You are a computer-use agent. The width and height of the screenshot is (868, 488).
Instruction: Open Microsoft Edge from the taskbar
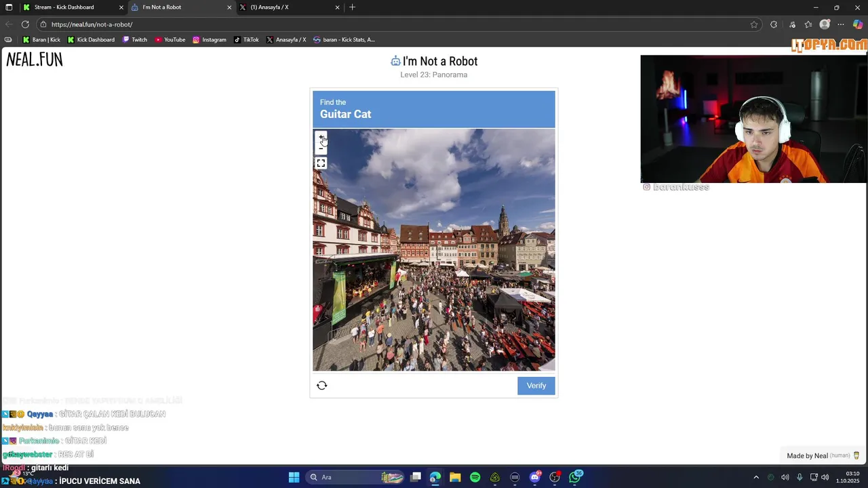coord(435,477)
